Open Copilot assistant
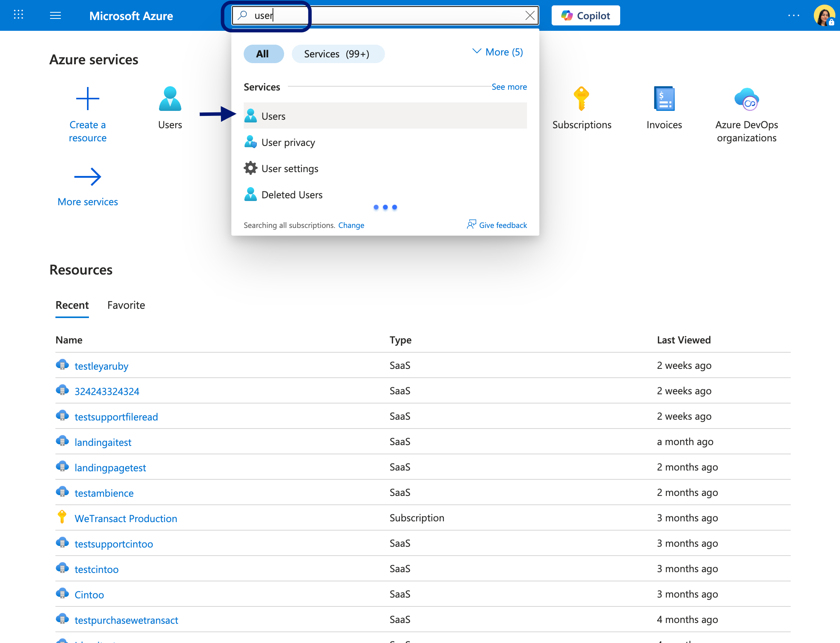The width and height of the screenshot is (840, 643). tap(586, 15)
